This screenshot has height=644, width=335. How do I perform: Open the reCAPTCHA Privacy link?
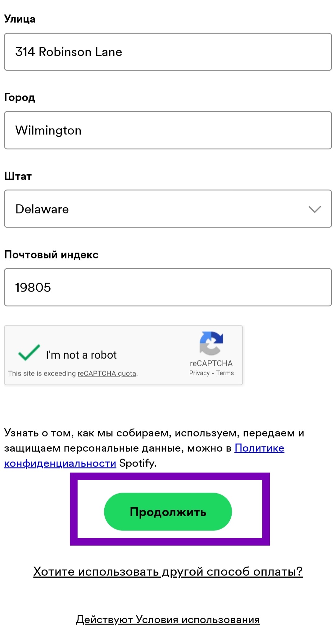199,373
